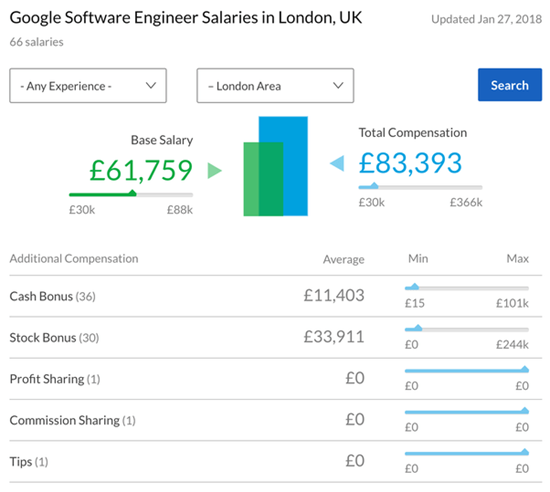Click the green base salary arrow icon
Viewport: 550px width, 492px height.
(x=214, y=171)
